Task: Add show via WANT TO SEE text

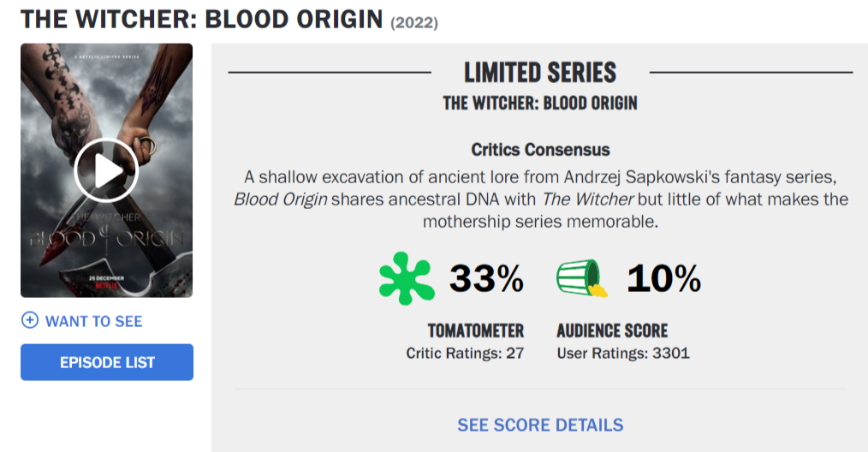Action: 93,321
